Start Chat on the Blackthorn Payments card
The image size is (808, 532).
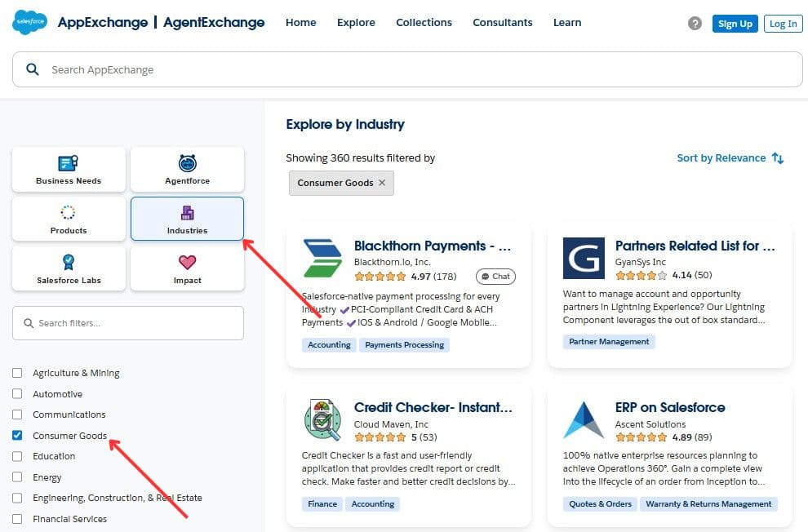(495, 277)
